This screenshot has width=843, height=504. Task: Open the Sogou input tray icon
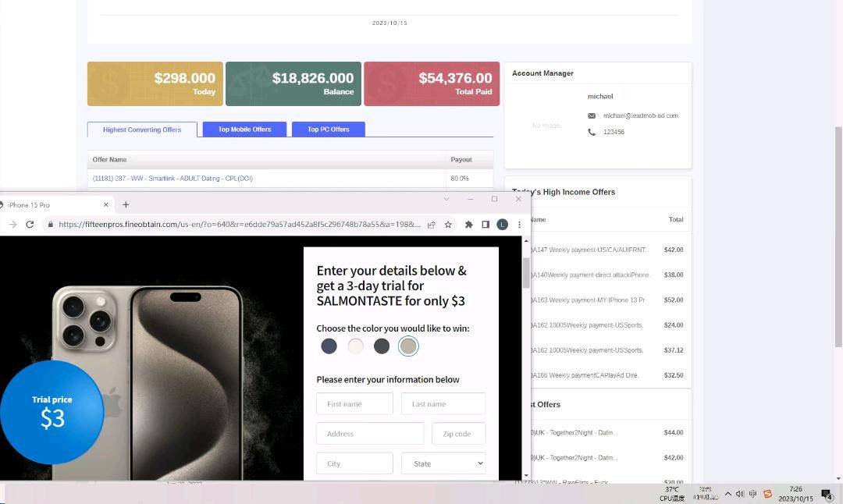coord(768,494)
